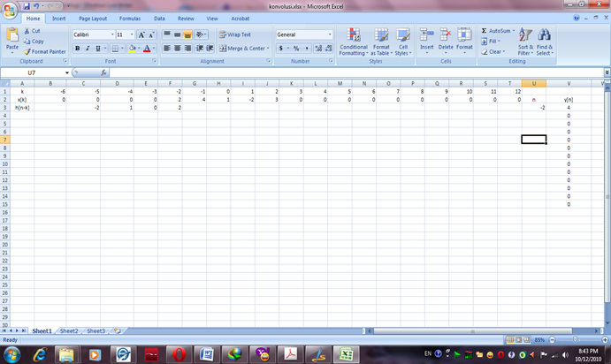
Task: Open AutoSum dropdown arrow
Action: (x=514, y=31)
